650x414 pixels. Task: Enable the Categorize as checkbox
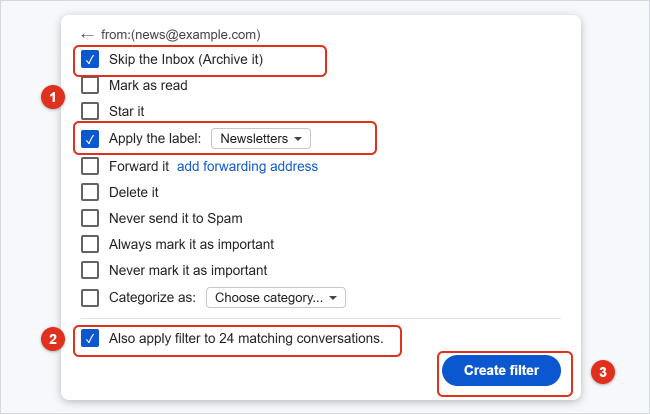pyautogui.click(x=90, y=298)
